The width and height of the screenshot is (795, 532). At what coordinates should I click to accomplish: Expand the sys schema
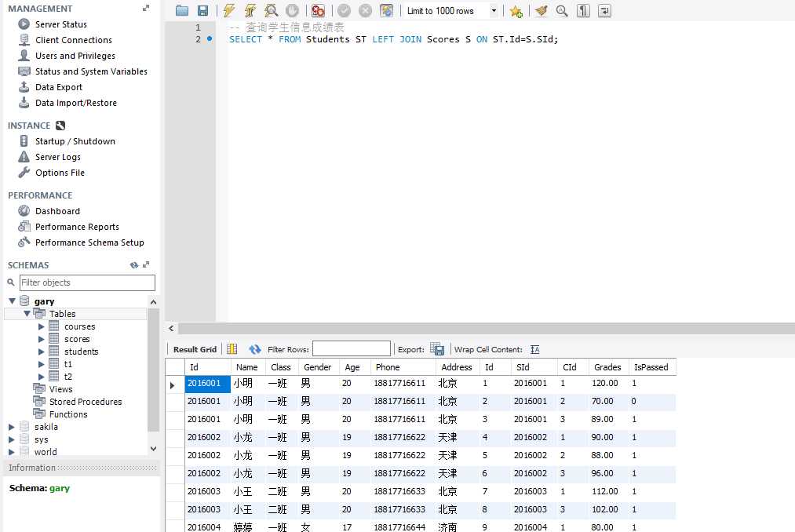(x=12, y=439)
